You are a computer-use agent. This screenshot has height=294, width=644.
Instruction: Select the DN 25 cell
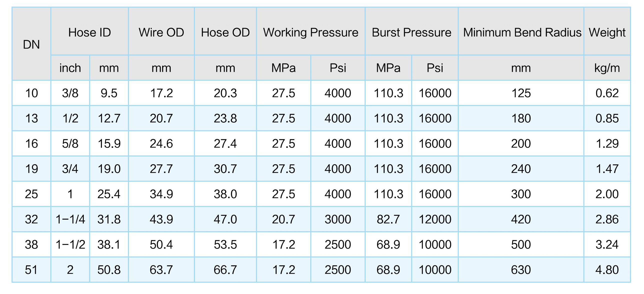pos(31,194)
